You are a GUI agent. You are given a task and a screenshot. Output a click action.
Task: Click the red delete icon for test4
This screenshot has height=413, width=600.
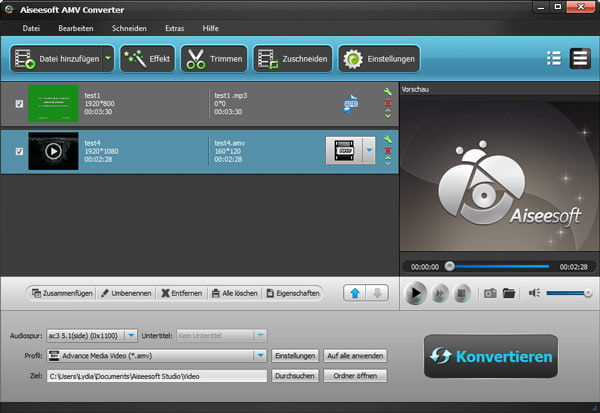click(x=388, y=150)
